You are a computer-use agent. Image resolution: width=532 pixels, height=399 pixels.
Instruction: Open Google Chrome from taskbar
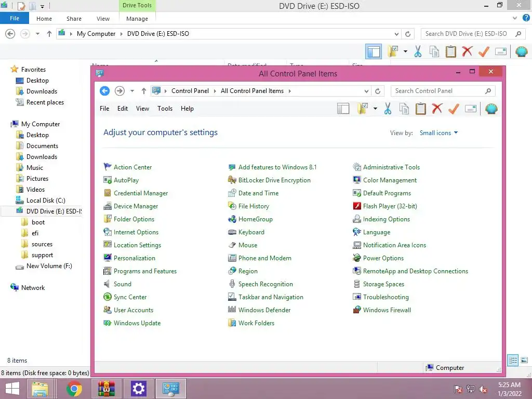tap(74, 389)
